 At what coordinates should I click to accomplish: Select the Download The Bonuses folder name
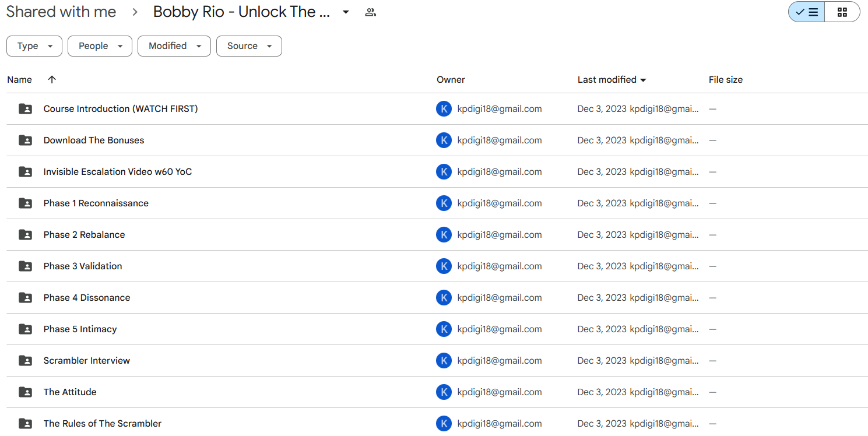click(x=94, y=140)
